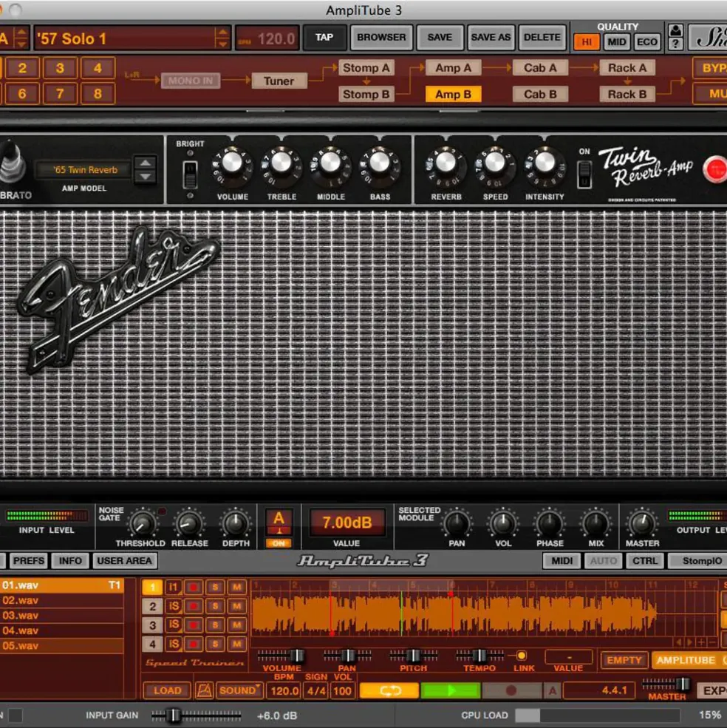Image resolution: width=727 pixels, height=728 pixels.
Task: Select the next amp model with down arrow
Action: tap(146, 177)
